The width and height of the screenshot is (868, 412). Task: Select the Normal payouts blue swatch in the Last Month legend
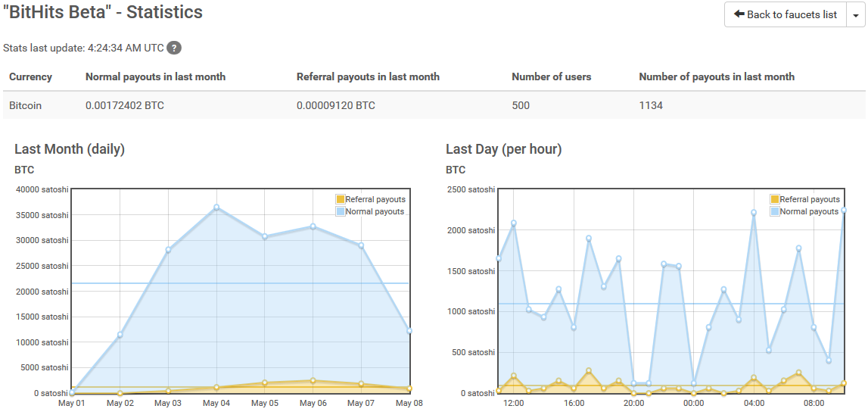(340, 211)
